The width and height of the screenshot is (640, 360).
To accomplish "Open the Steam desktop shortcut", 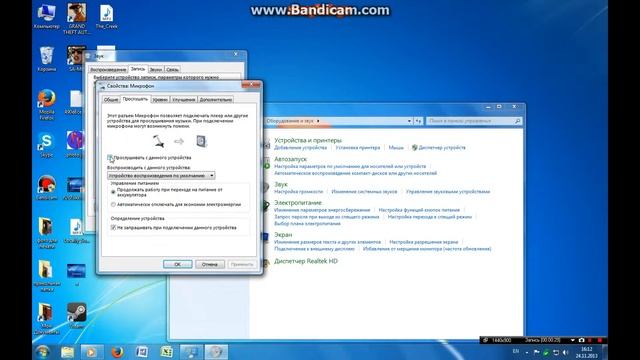I will (76, 316).
